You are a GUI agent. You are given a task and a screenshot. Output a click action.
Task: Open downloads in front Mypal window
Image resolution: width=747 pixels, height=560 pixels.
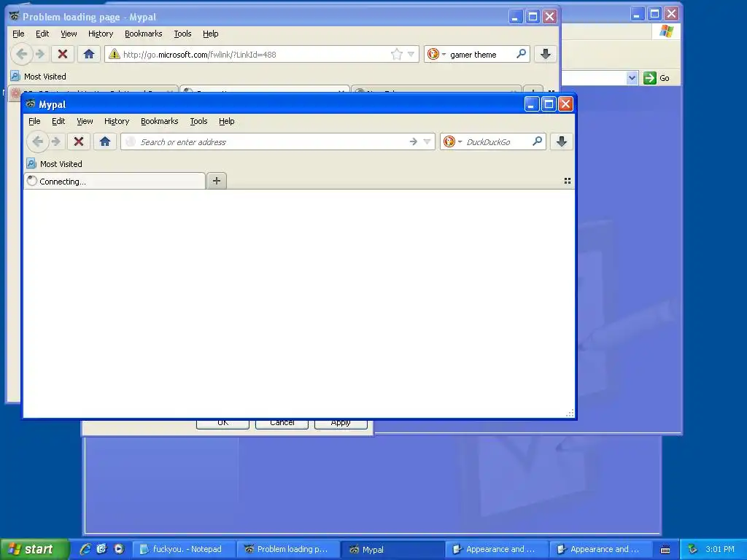coord(562,141)
